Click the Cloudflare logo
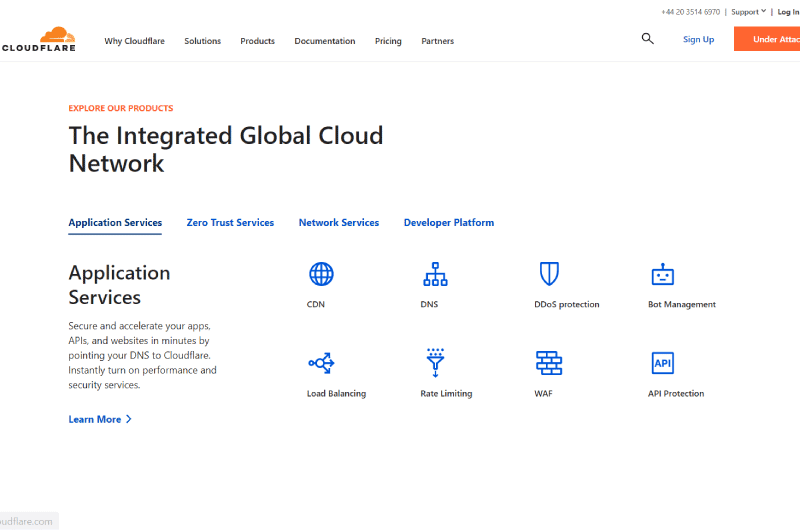 pos(39,39)
